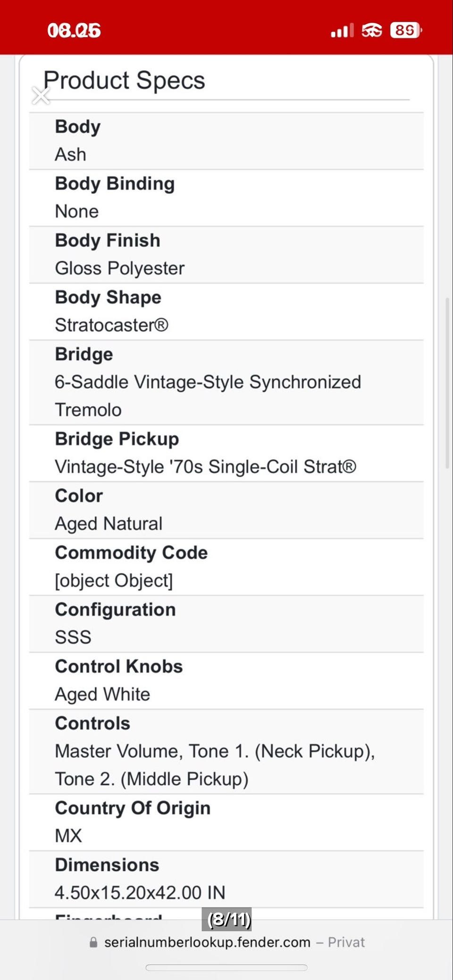Tap the cellular signal strength icon

pos(342,31)
